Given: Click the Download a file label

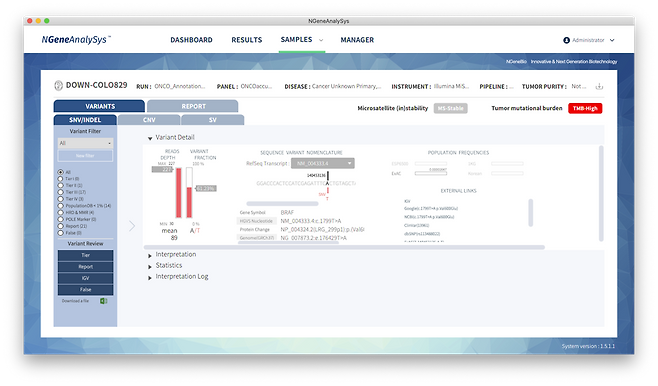Looking at the screenshot, I should pyautogui.click(x=75, y=301).
